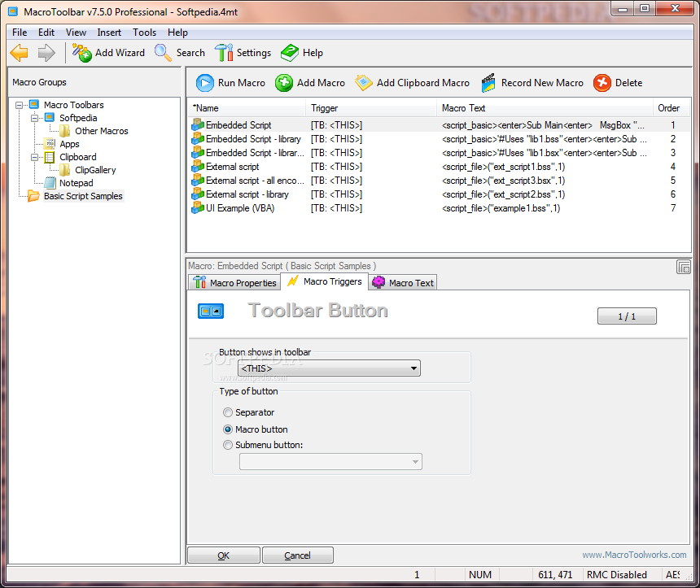
Task: Switch to the Macro Text tab
Action: [x=403, y=283]
